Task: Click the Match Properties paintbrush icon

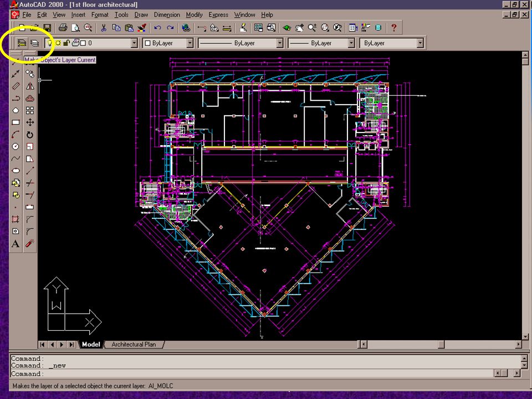Action: [142, 28]
